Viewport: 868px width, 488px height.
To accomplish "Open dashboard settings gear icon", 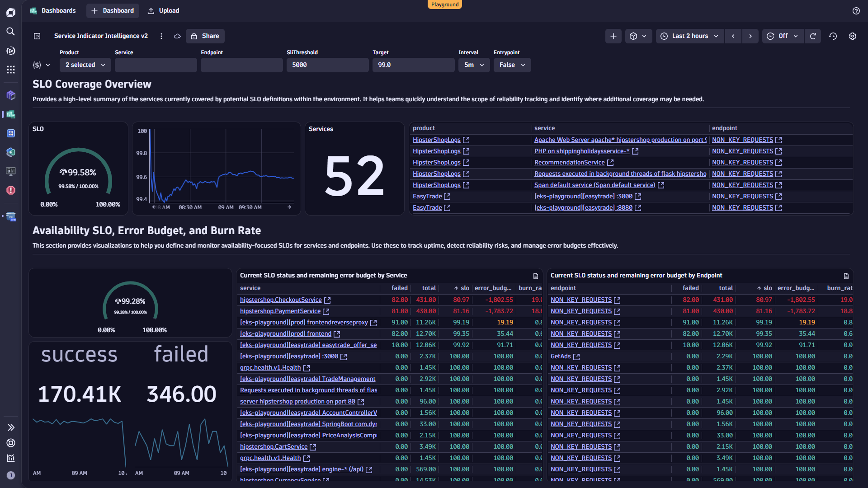I will click(x=852, y=36).
